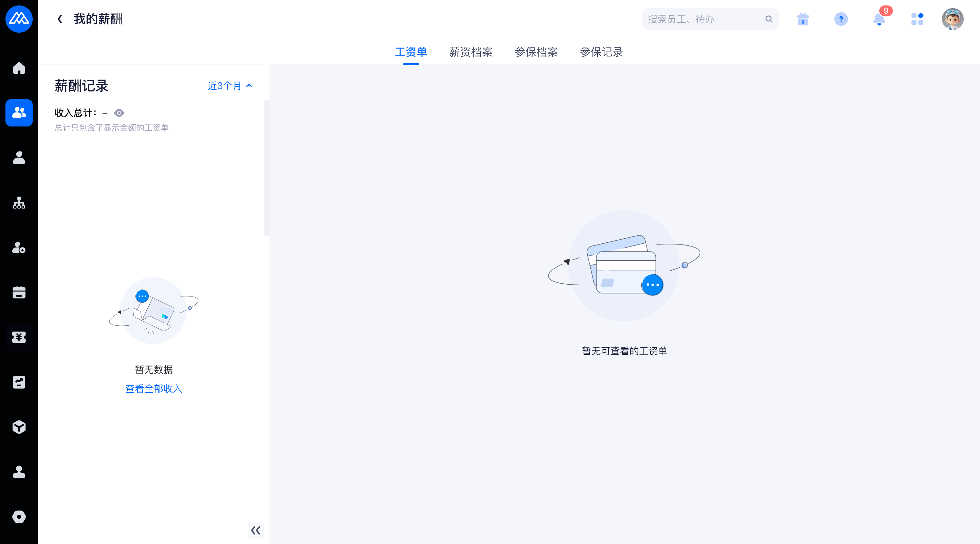Switch to the 薪资档案 tab

471,52
